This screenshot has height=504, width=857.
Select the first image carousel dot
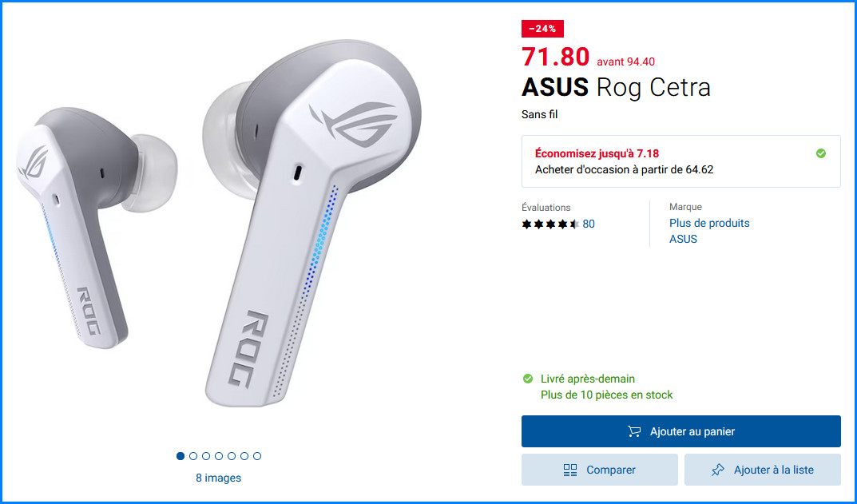point(181,456)
